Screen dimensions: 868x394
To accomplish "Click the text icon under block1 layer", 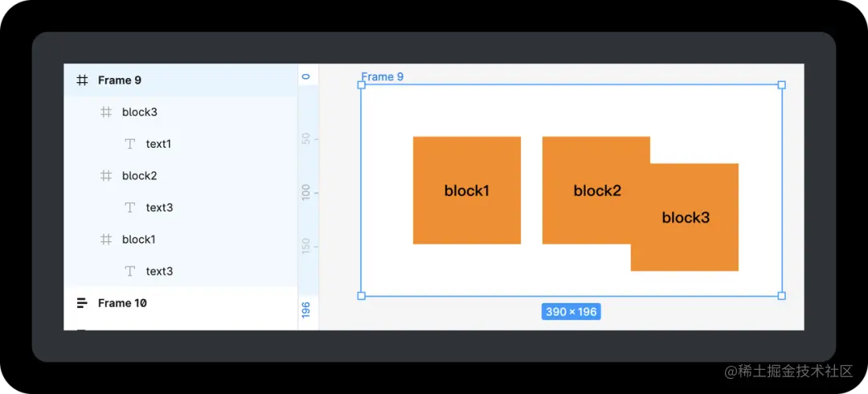I will [130, 272].
